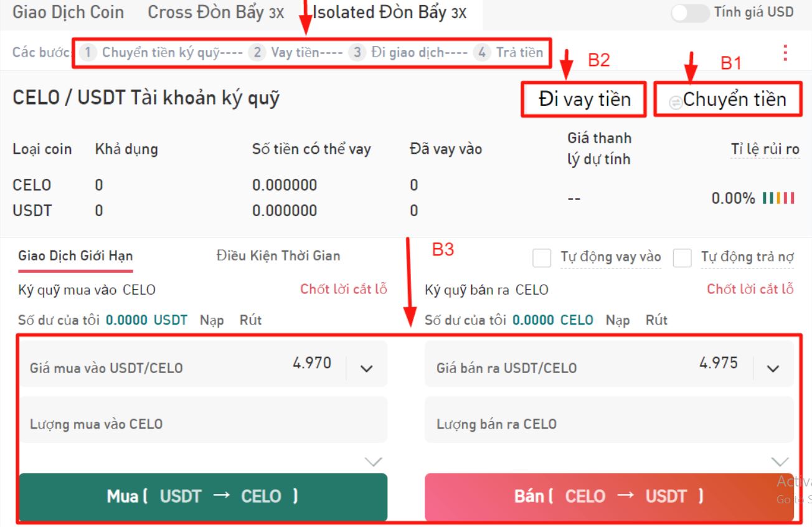This screenshot has width=812, height=527.
Task: Click the green Mua USDT → CELO button
Action: coord(203,496)
